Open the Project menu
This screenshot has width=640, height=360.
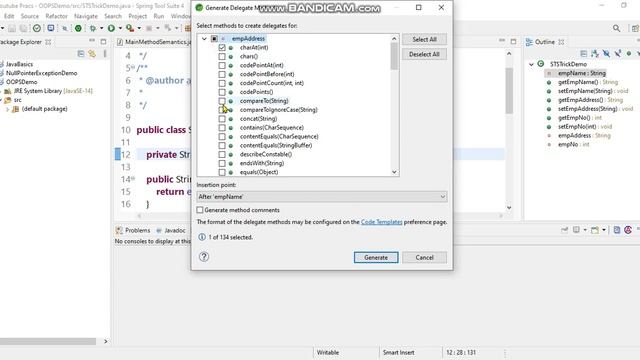138,16
